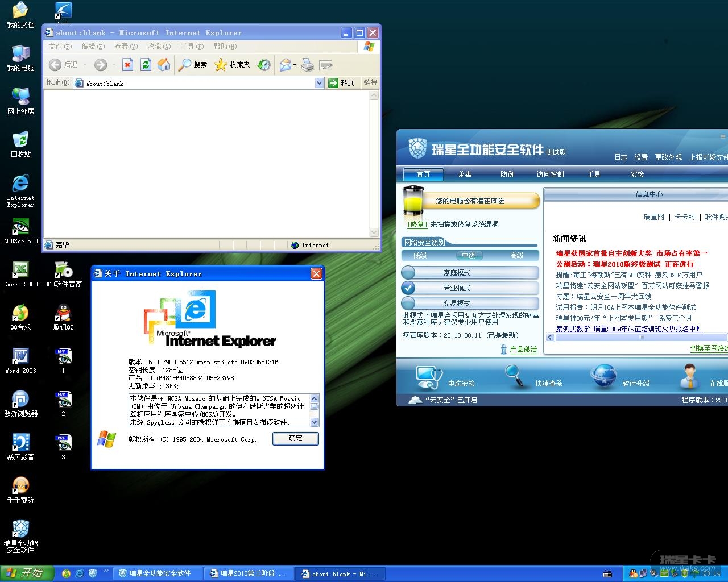The image size is (728, 582).
Task: Select the 回收站 recycle bin icon
Action: (x=20, y=144)
